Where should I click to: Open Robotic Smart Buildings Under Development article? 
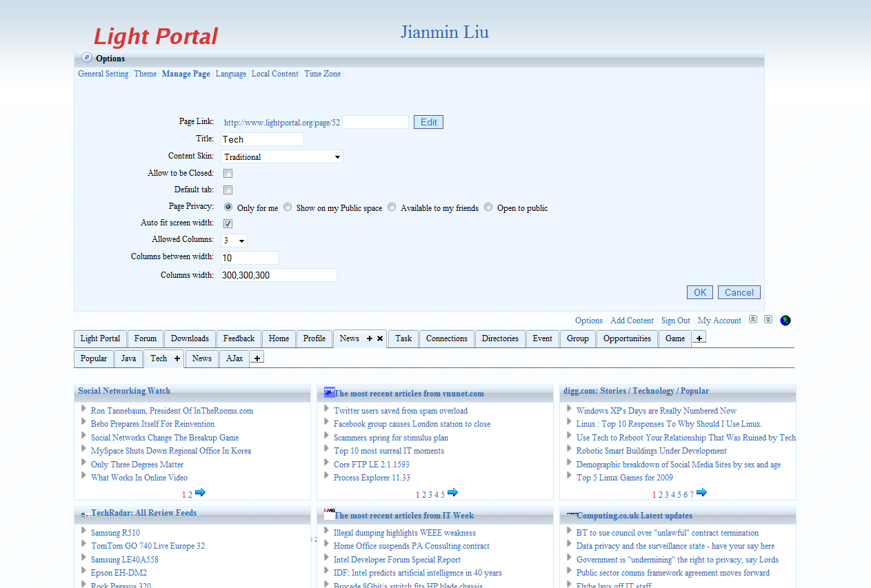coord(652,451)
